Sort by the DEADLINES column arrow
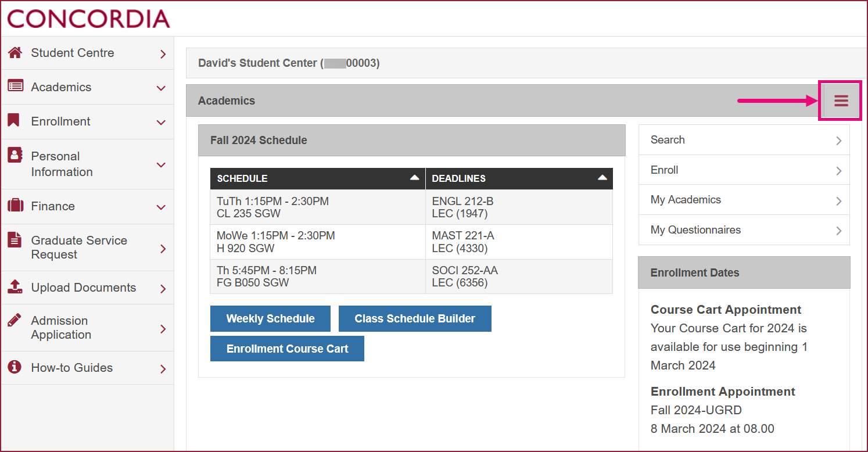Viewport: 868px width, 452px height. pos(602,178)
